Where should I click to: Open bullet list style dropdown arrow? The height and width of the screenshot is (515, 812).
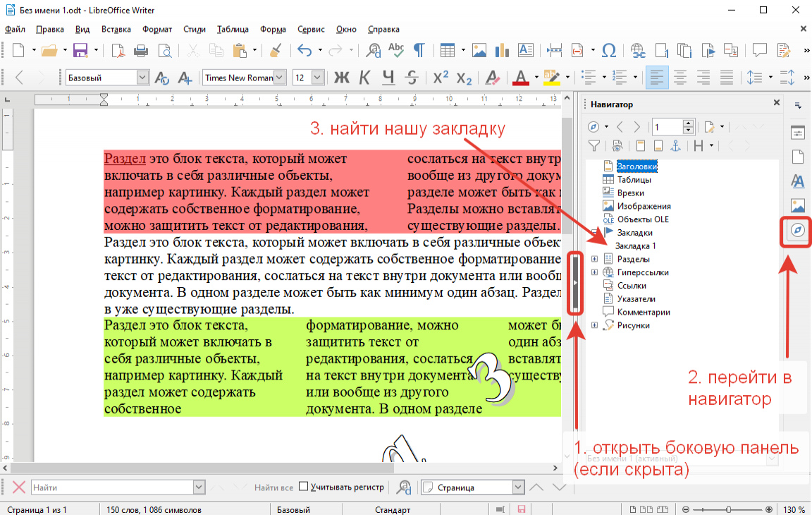pyautogui.click(x=604, y=78)
